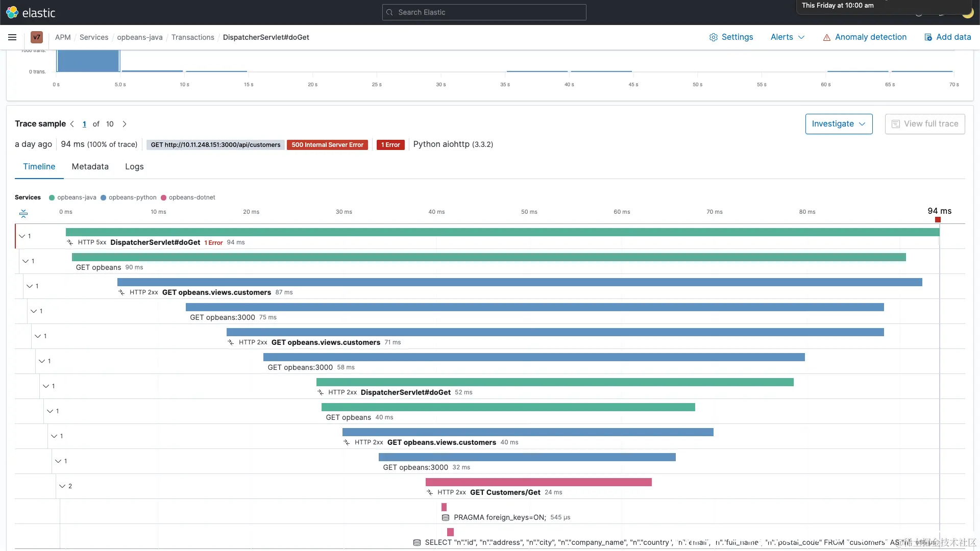Click the Add data icon
Screen dimensions: 980x551
pyautogui.click(x=928, y=37)
